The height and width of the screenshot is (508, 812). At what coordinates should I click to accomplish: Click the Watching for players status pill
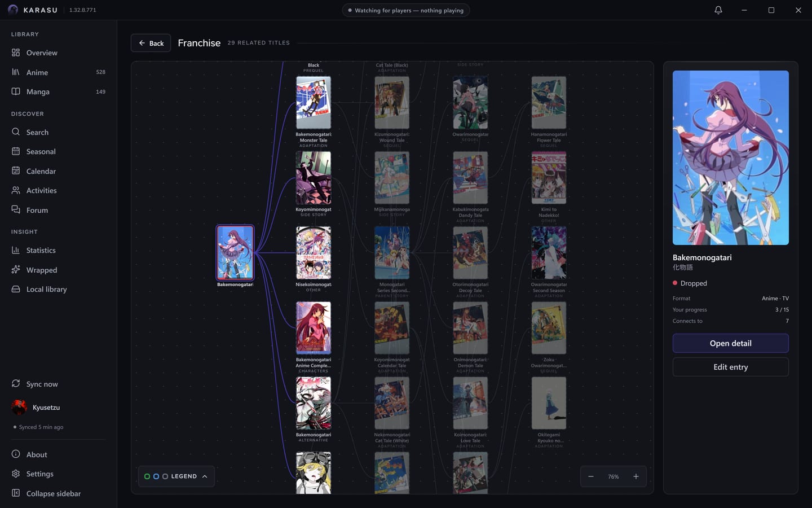[406, 10]
